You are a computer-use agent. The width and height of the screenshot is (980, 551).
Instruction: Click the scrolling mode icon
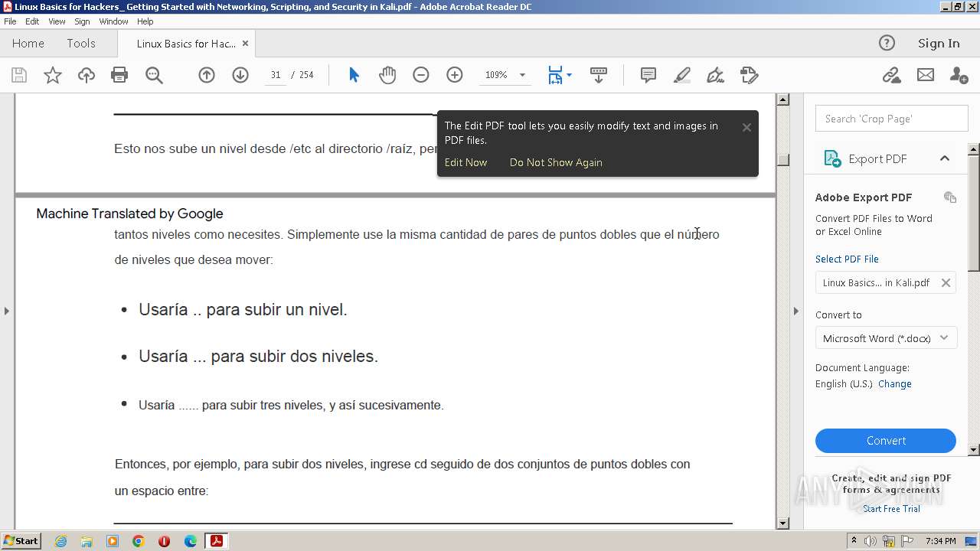[x=599, y=75]
